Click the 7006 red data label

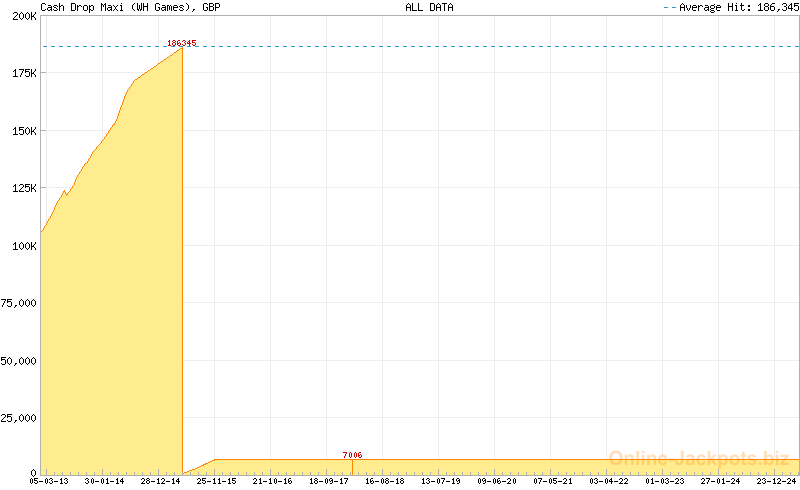[352, 455]
